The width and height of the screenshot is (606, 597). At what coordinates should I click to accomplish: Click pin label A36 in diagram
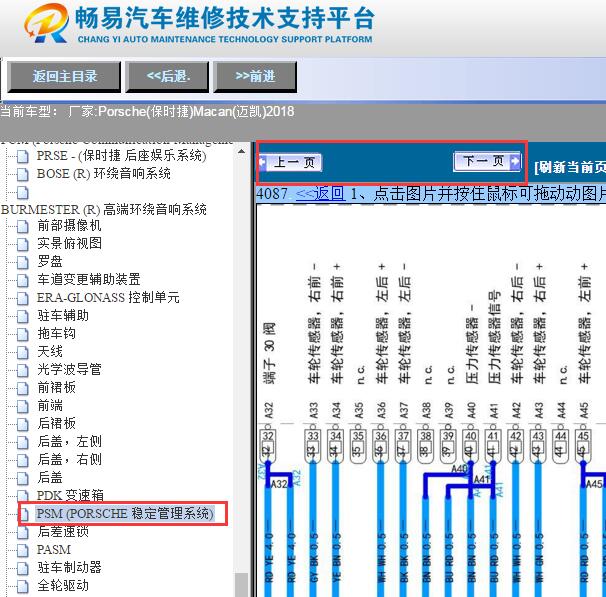381,410
